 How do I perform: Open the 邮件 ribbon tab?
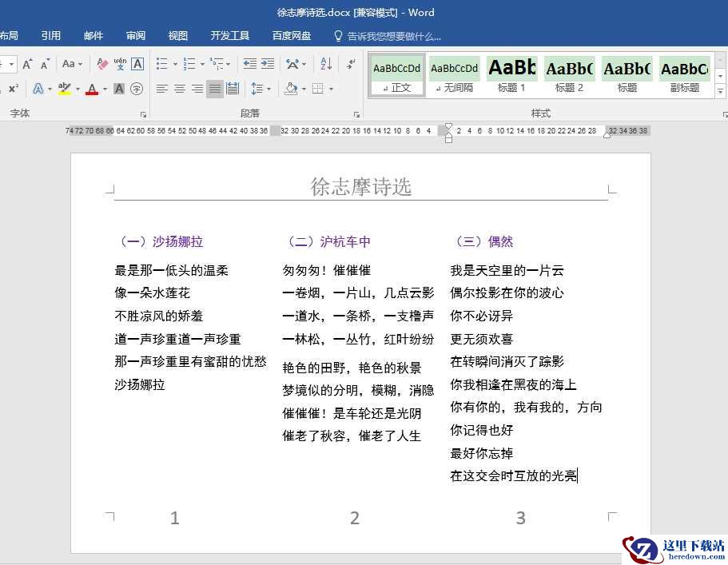pyautogui.click(x=93, y=36)
